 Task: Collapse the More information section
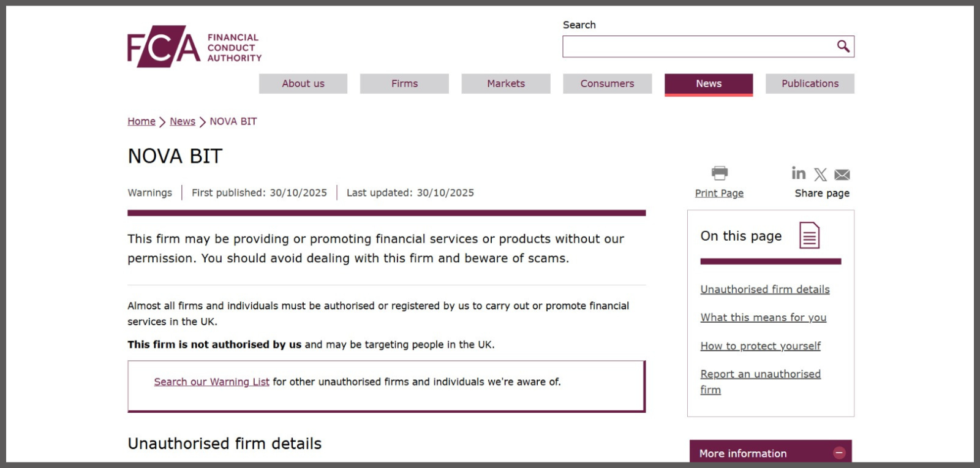(839, 452)
